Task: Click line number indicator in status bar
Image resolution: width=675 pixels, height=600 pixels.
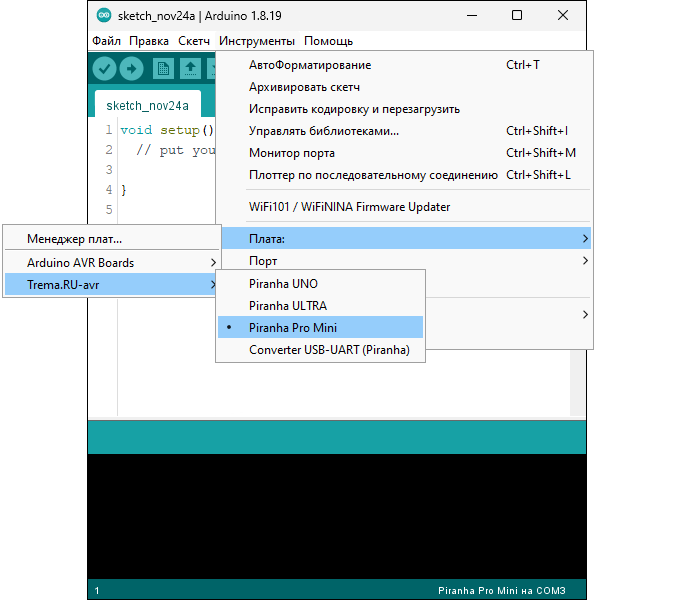Action: (x=97, y=591)
